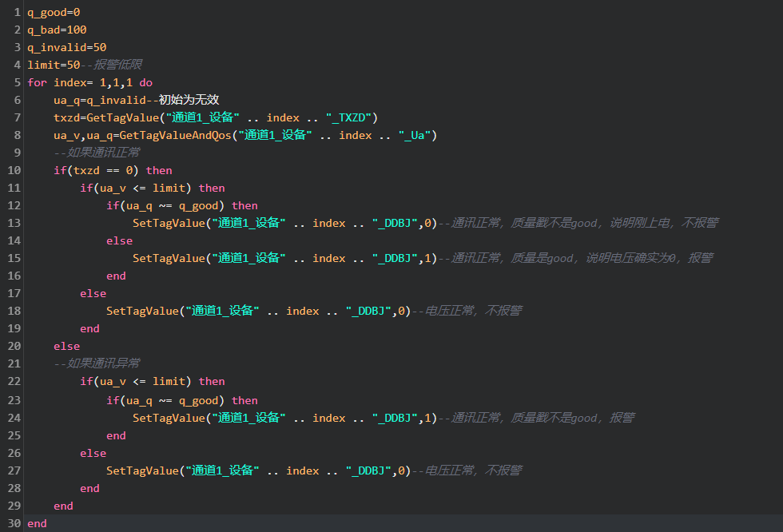
Task: Click the 'else' keyword on line 20
Action: point(66,346)
